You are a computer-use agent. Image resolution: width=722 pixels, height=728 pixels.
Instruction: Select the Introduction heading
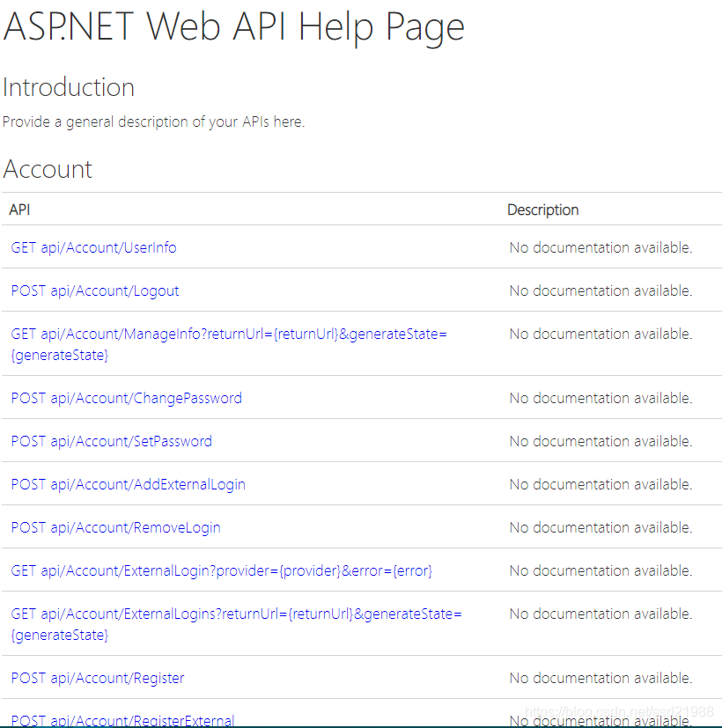pos(69,87)
